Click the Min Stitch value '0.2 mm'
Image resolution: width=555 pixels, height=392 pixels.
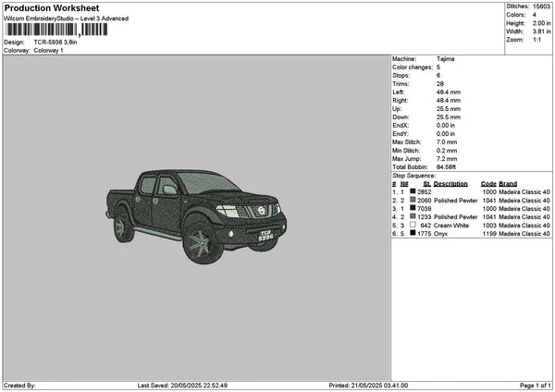pos(447,151)
